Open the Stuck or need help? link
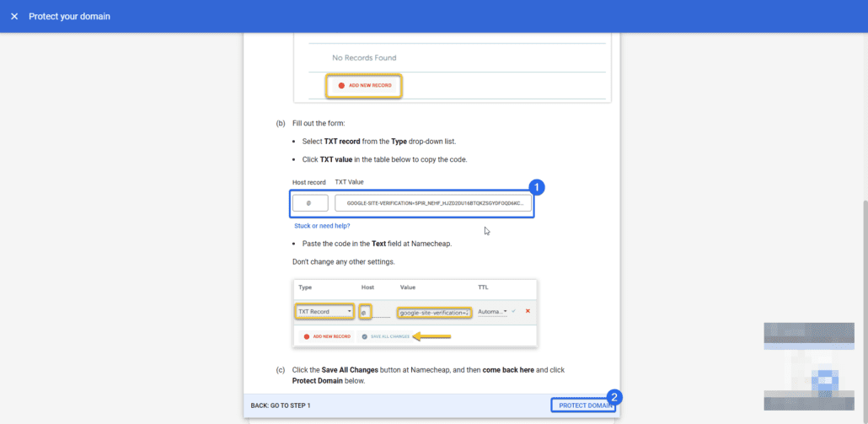The height and width of the screenshot is (424, 868). pyautogui.click(x=322, y=226)
